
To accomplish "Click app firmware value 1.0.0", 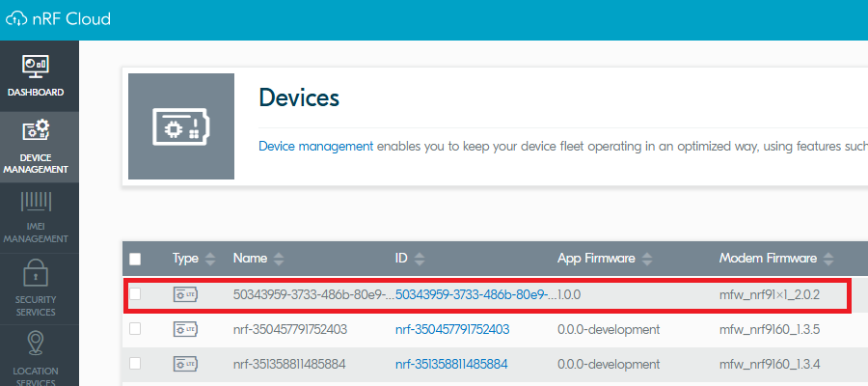I will [569, 295].
